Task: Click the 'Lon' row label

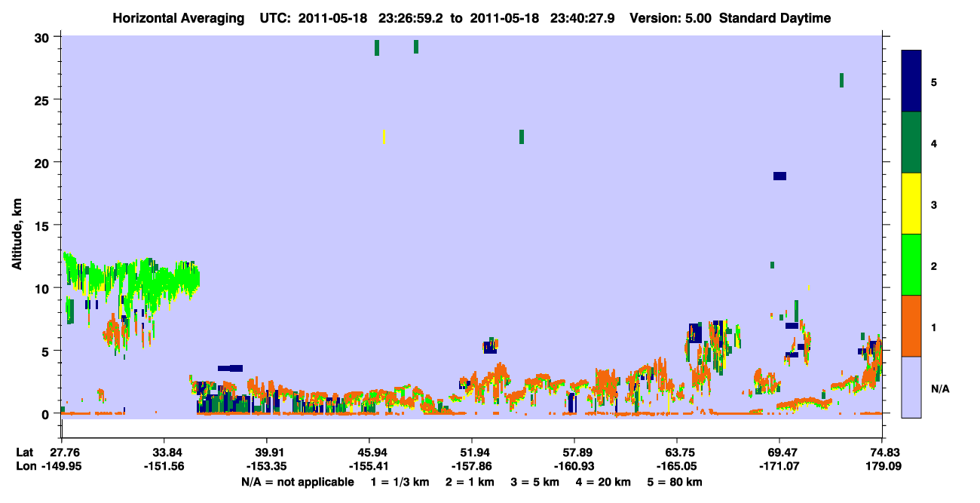Action: click(25, 466)
